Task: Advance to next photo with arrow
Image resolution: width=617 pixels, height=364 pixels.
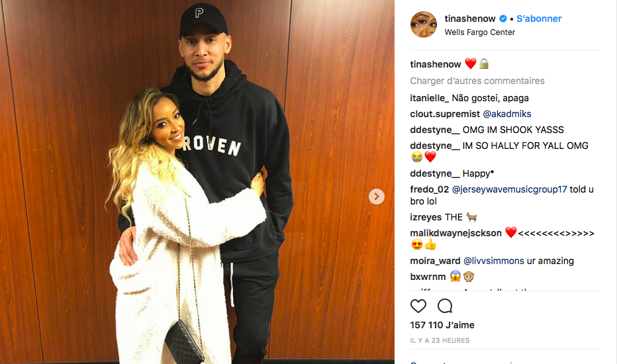Action: click(377, 197)
